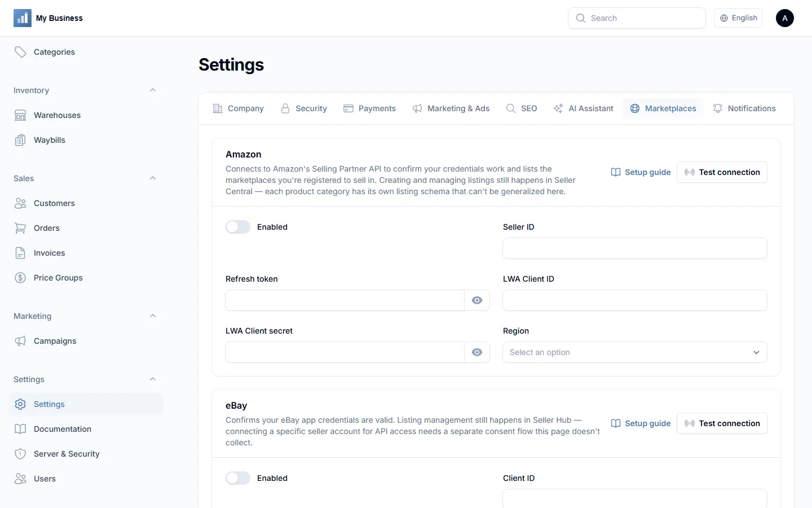Focus the Search field

[x=637, y=18]
